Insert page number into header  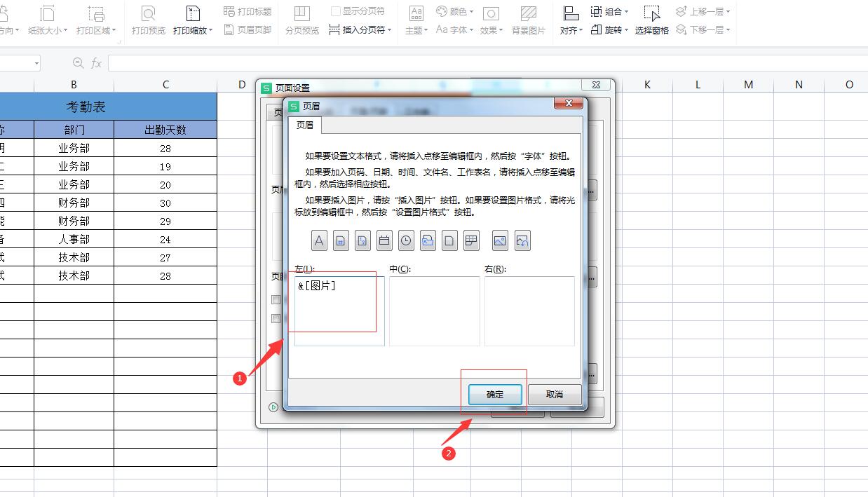coord(341,240)
